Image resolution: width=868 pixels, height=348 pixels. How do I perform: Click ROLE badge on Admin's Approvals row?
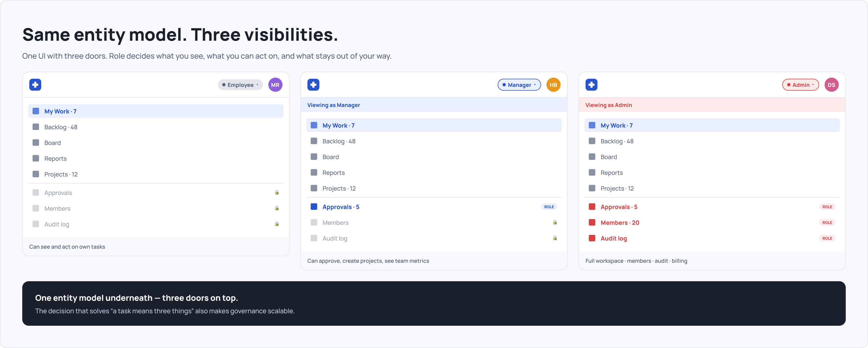click(827, 207)
